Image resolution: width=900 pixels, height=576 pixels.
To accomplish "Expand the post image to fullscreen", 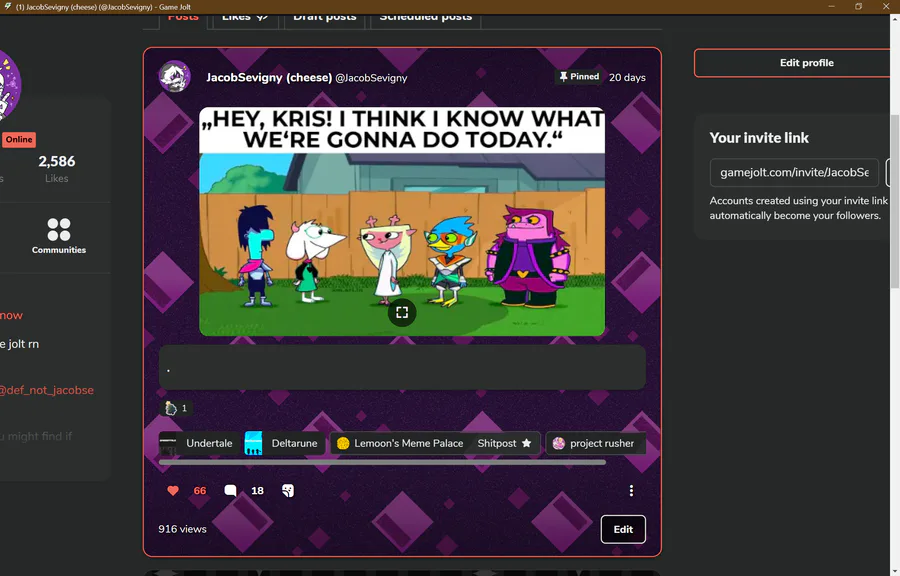I will pos(402,313).
